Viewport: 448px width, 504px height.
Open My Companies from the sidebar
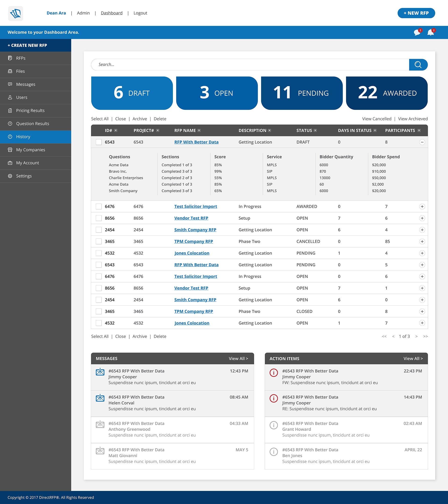[30, 150]
